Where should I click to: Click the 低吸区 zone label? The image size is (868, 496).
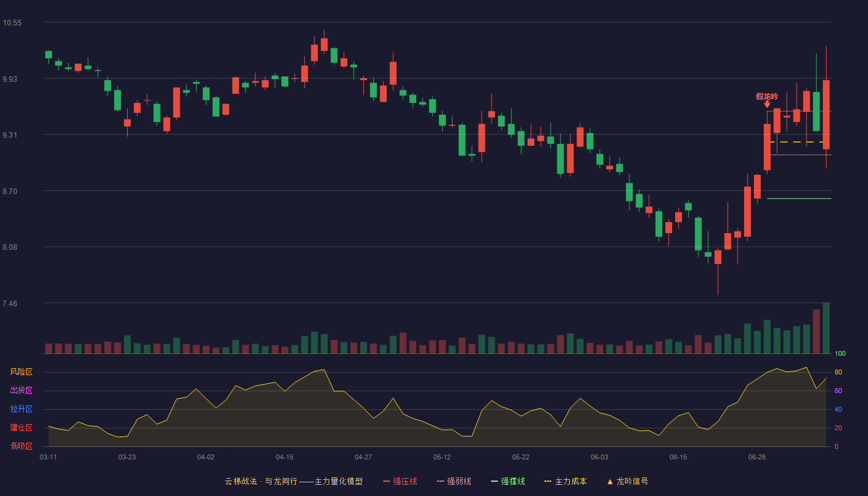point(21,446)
